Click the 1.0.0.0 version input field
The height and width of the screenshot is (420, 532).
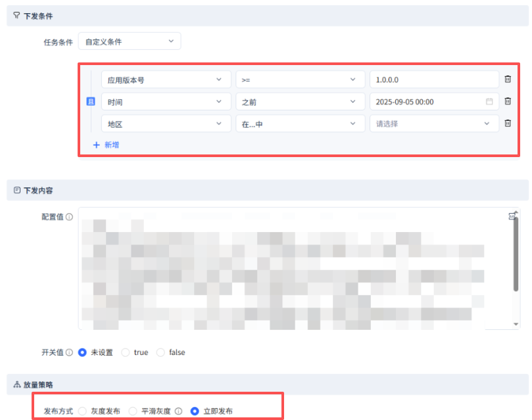pyautogui.click(x=433, y=80)
